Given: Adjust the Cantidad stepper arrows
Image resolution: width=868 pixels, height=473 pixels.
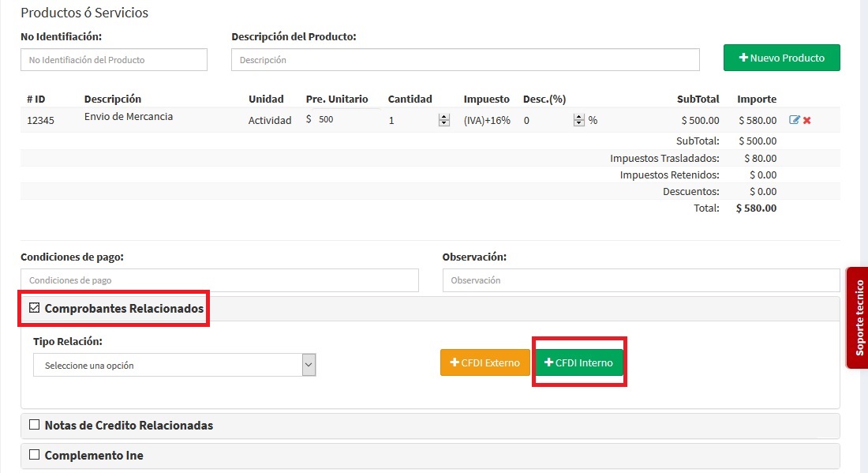Looking at the screenshot, I should [x=443, y=120].
